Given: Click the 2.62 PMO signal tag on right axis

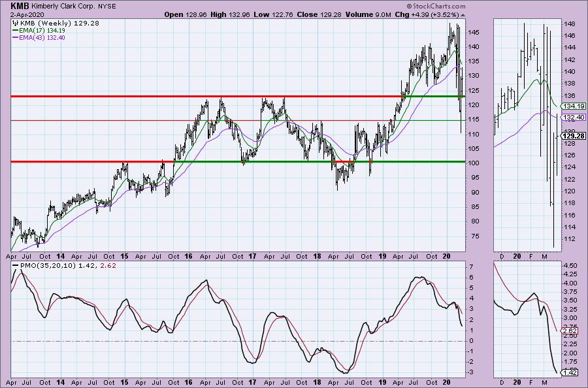Looking at the screenshot, I should coord(570,331).
